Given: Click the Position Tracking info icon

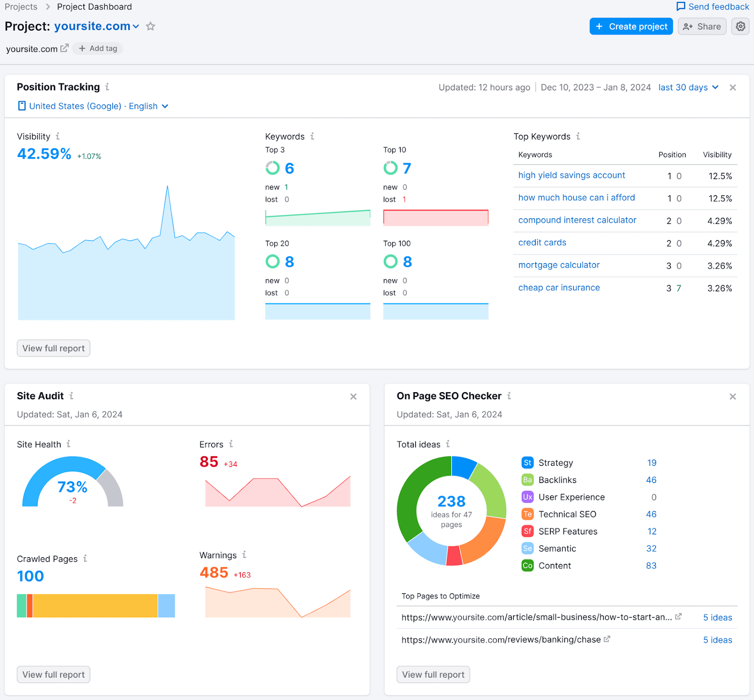Looking at the screenshot, I should point(107,87).
